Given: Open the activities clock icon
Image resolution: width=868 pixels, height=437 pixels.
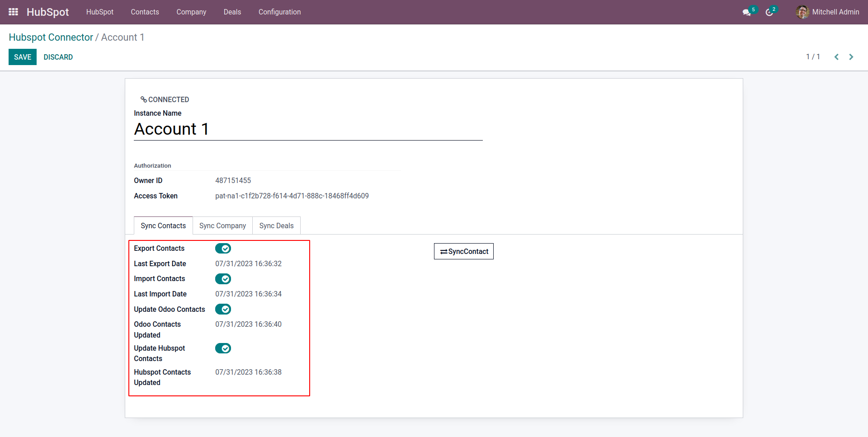Looking at the screenshot, I should point(769,12).
